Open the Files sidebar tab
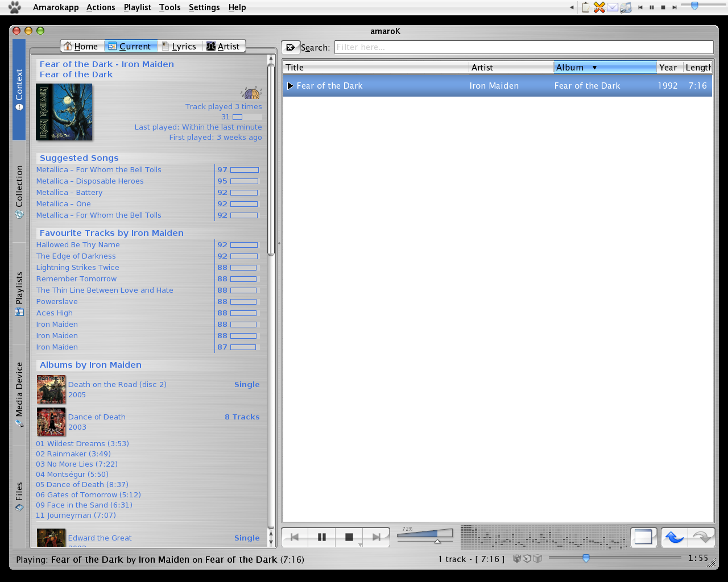Screen dimensions: 728x582 [19, 496]
